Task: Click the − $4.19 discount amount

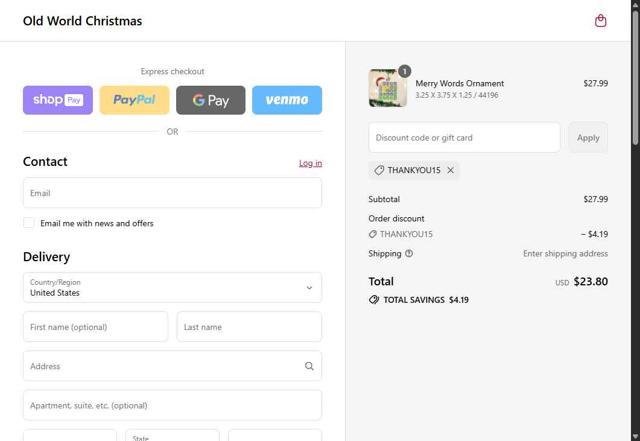Action: (595, 234)
